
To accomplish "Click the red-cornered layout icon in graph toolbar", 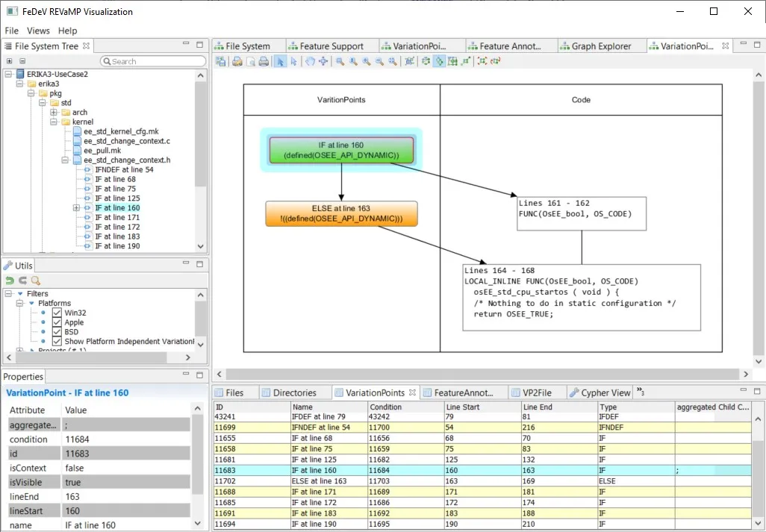I will click(482, 61).
